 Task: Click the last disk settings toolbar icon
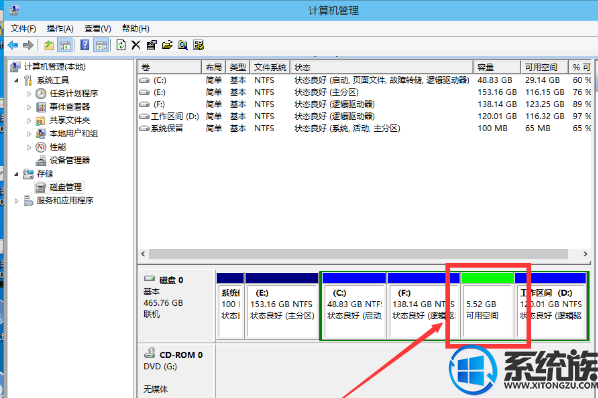pos(198,45)
